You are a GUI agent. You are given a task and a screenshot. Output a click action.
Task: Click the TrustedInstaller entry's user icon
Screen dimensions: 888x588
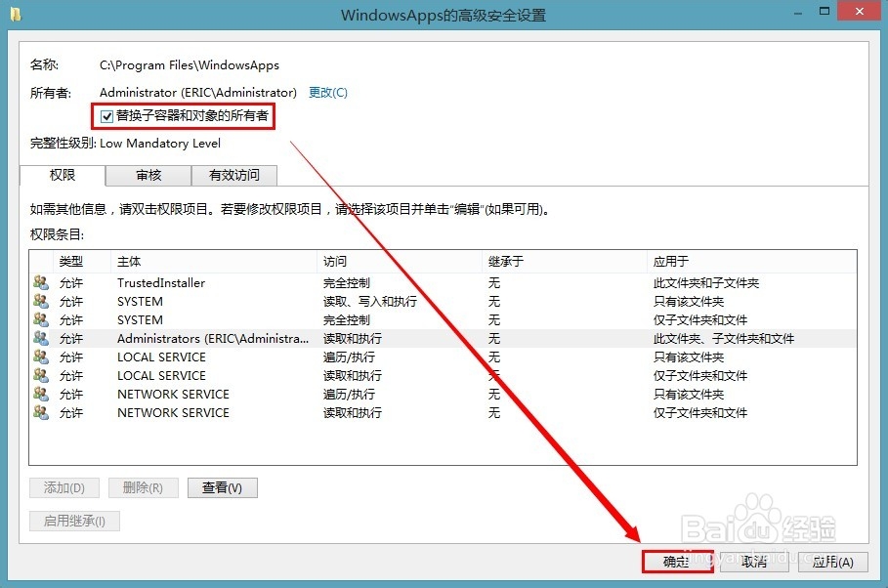click(41, 282)
